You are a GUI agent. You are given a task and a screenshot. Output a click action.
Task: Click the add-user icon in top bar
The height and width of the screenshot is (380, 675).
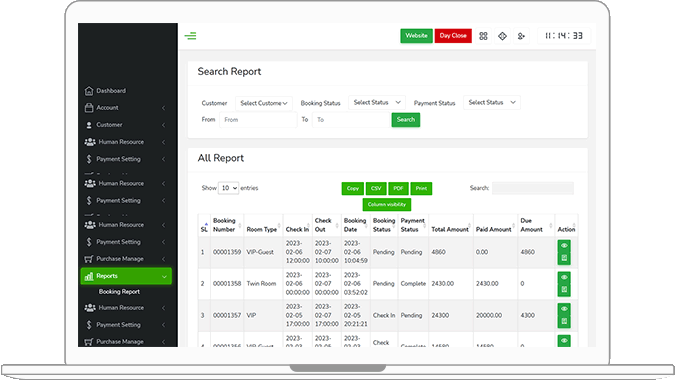pyautogui.click(x=521, y=36)
